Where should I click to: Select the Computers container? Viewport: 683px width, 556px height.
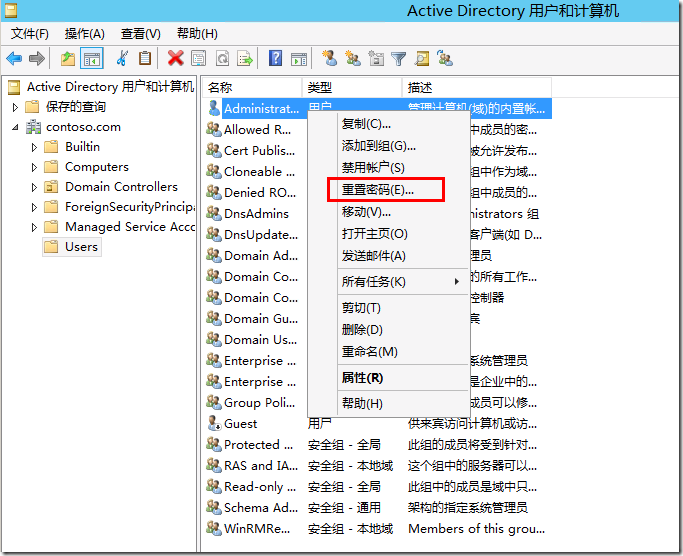[x=97, y=167]
